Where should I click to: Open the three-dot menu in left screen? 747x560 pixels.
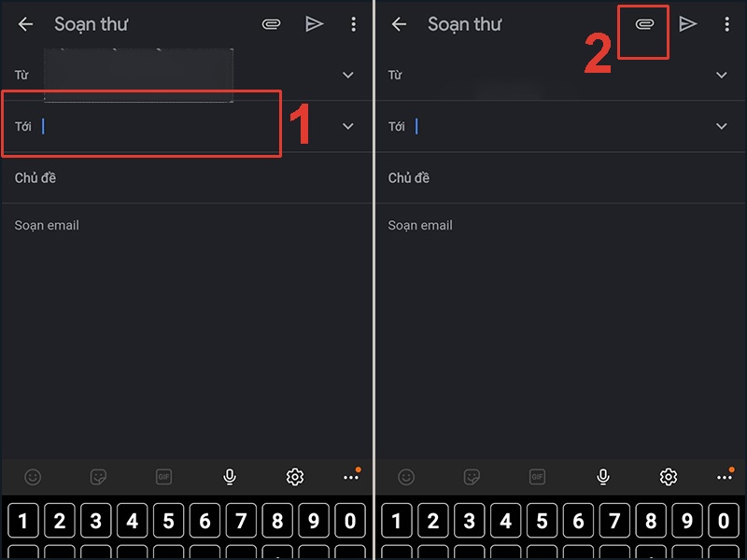354,24
